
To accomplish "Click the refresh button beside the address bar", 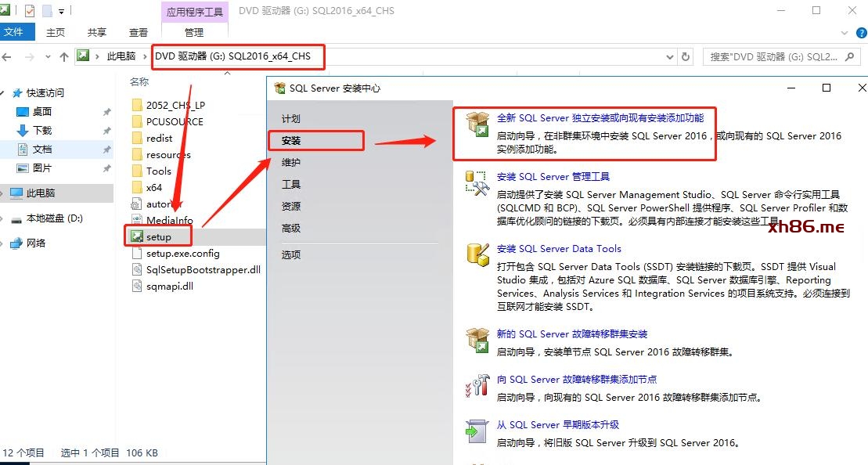I will point(686,56).
